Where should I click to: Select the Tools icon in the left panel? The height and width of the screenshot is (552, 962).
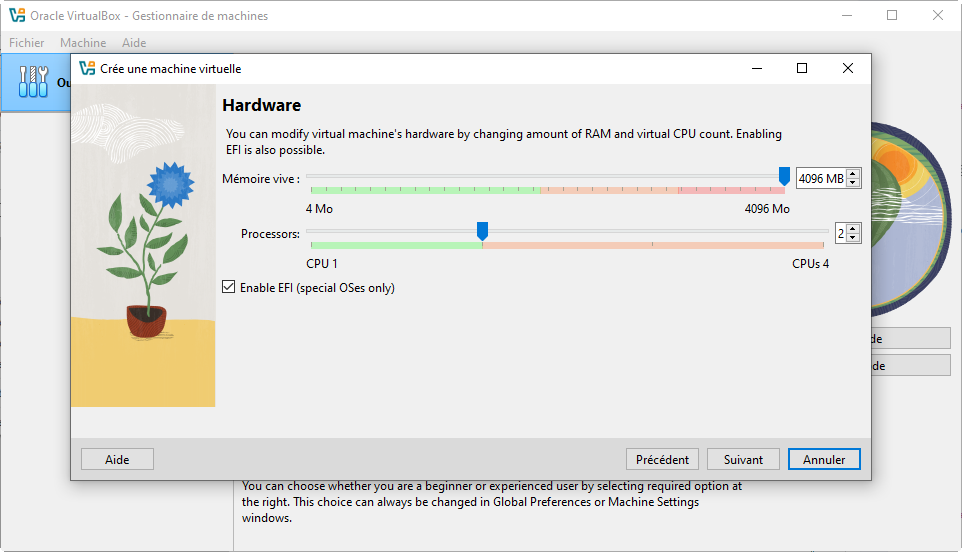33,83
